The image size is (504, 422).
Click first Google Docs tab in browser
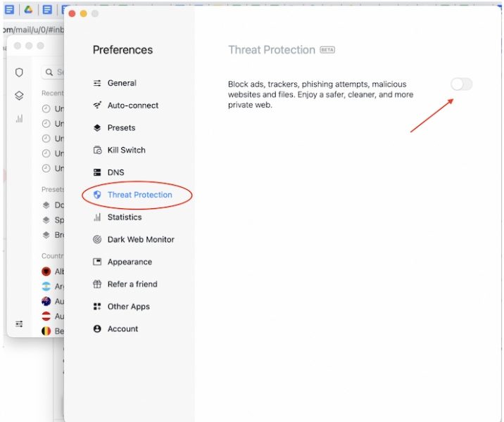point(10,10)
